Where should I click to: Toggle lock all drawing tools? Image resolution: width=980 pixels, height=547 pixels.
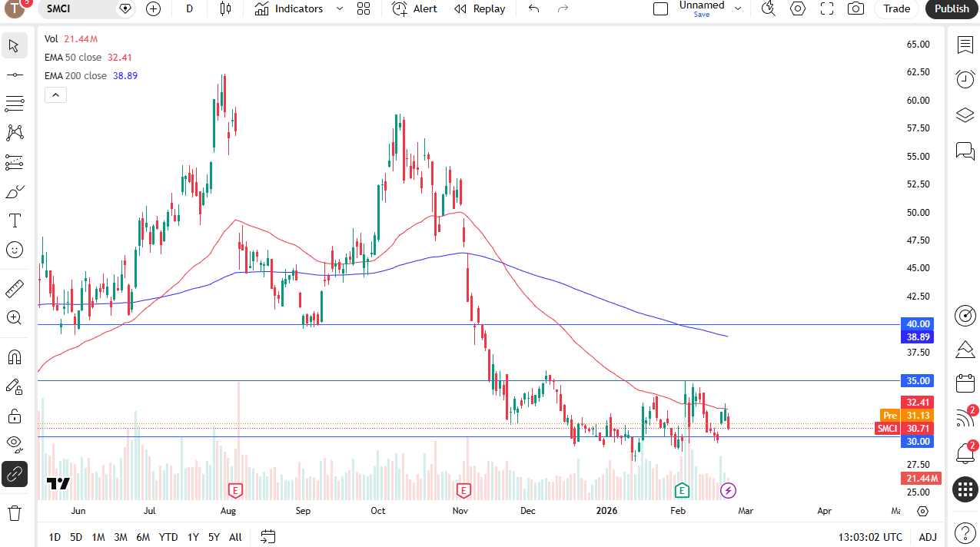pyautogui.click(x=14, y=416)
